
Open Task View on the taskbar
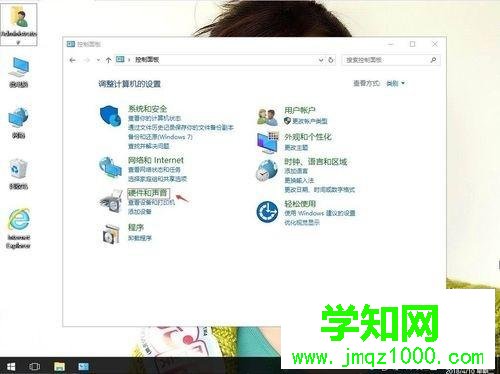pyautogui.click(x=34, y=367)
